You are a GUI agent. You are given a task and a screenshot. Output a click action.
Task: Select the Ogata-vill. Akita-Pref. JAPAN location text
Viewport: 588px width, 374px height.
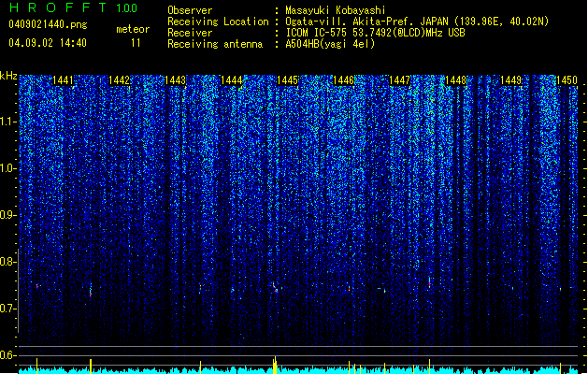417,22
